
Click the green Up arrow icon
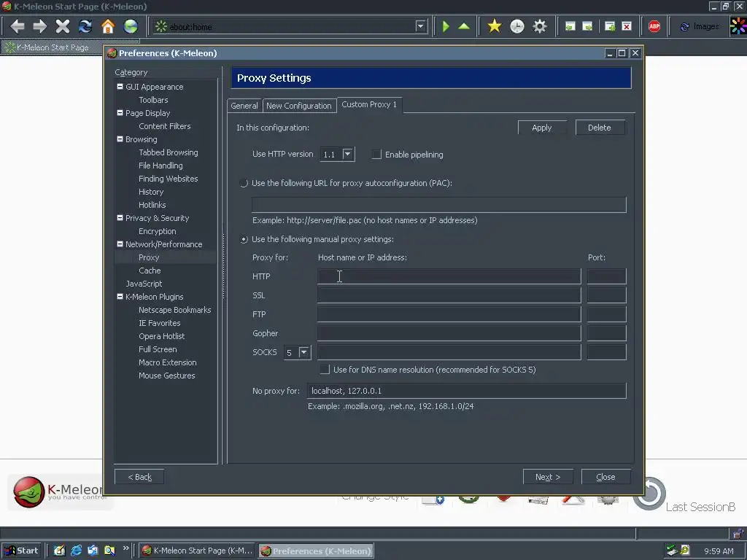[464, 26]
